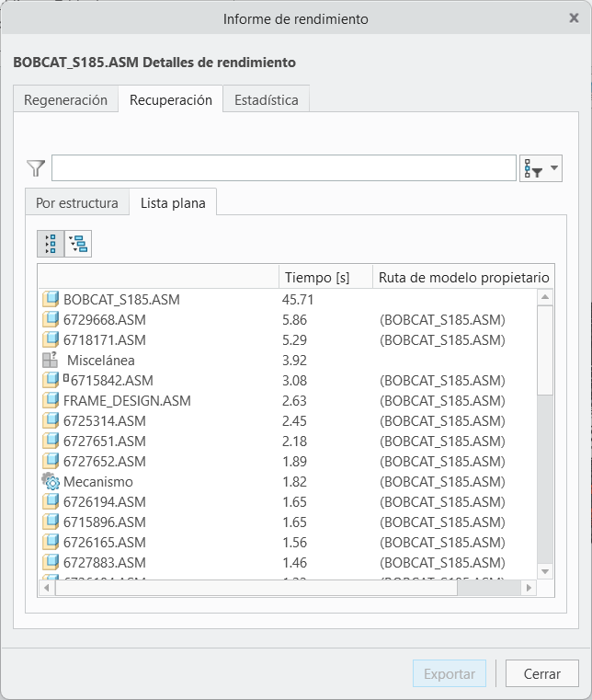This screenshot has height=700, width=592.
Task: Click the vertical scrollbar up arrow
Action: 545,297
